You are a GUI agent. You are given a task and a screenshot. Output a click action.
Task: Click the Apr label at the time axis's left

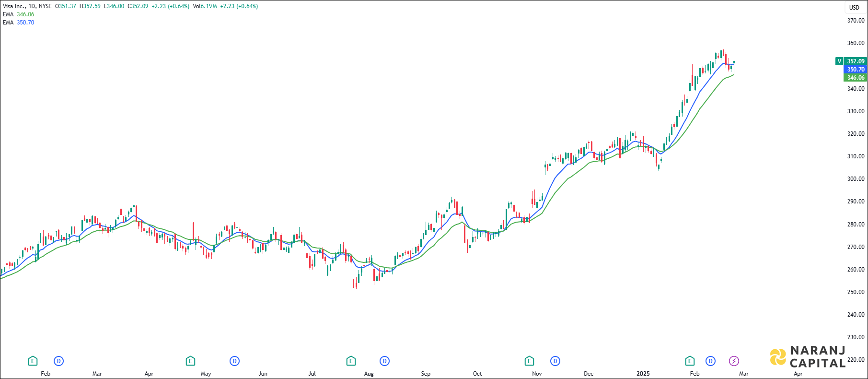coord(149,374)
